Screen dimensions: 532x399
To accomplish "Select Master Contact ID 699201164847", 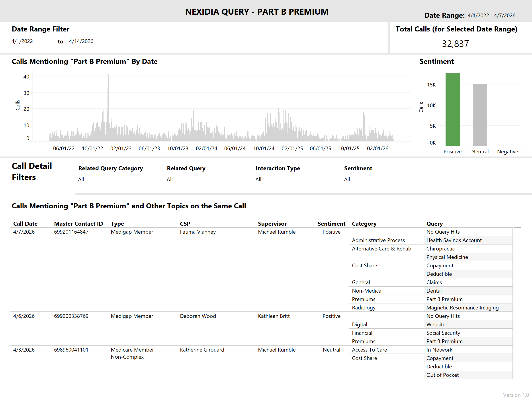I will 71,232.
